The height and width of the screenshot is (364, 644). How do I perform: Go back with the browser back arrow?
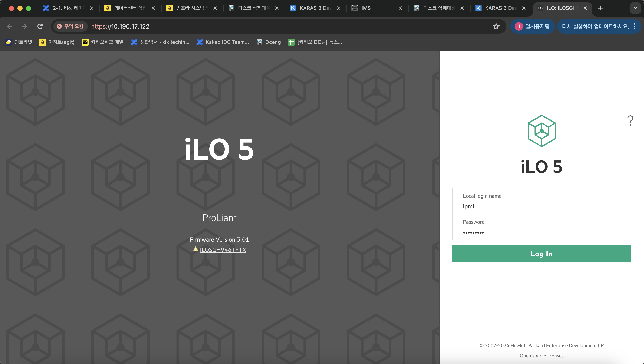[10, 26]
